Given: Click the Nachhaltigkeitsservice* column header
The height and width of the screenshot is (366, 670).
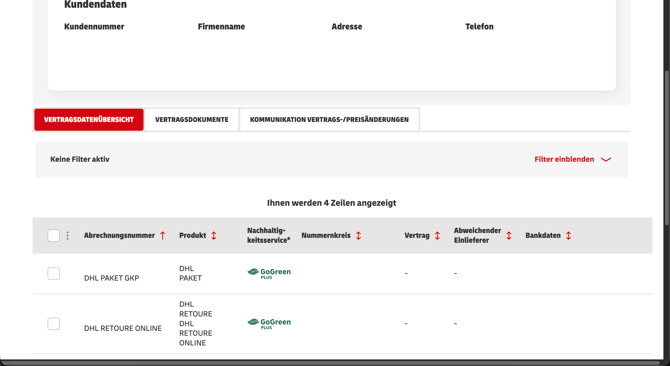Looking at the screenshot, I should [268, 235].
